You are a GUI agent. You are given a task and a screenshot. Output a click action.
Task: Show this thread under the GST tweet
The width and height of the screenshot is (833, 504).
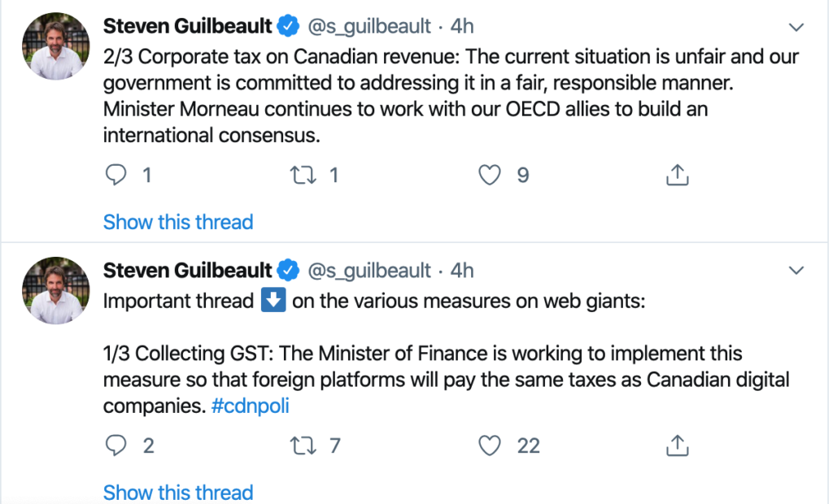coord(178,493)
